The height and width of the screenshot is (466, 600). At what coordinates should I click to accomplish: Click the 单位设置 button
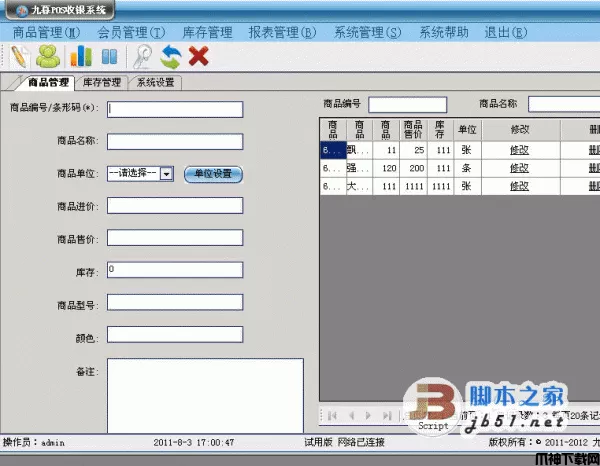[x=213, y=174]
